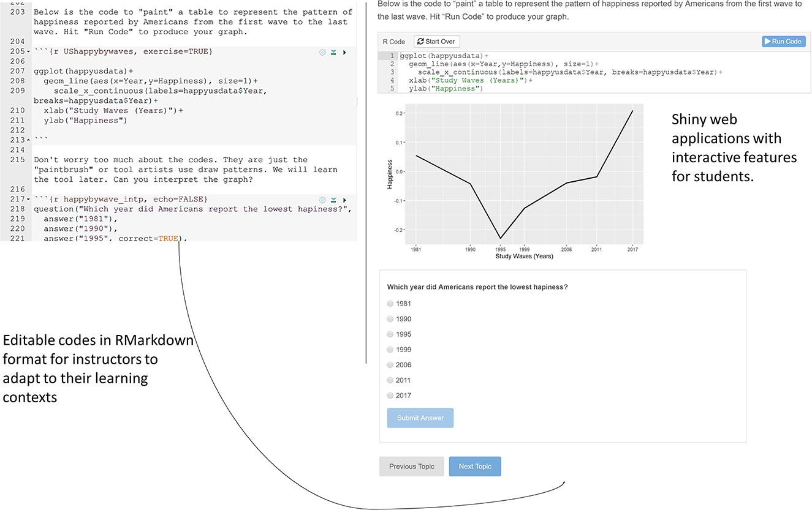Select the 1981 answer option
The height and width of the screenshot is (510, 812).
click(x=390, y=304)
